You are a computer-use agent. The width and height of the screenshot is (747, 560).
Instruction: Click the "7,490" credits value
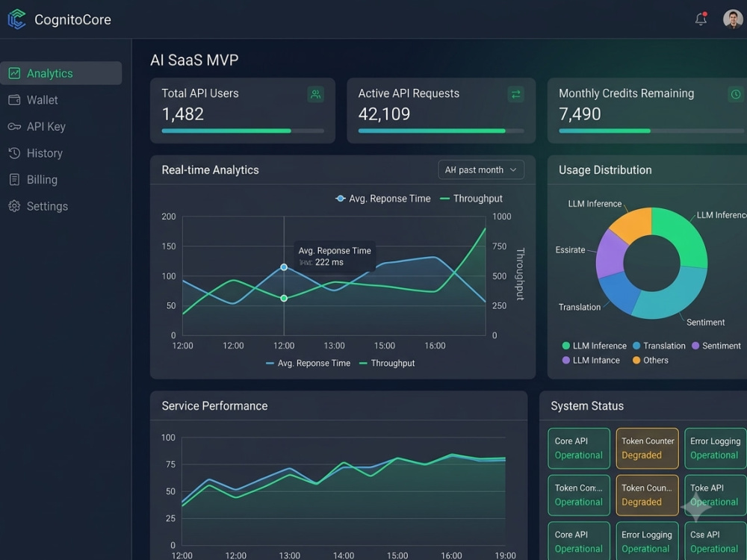point(580,113)
